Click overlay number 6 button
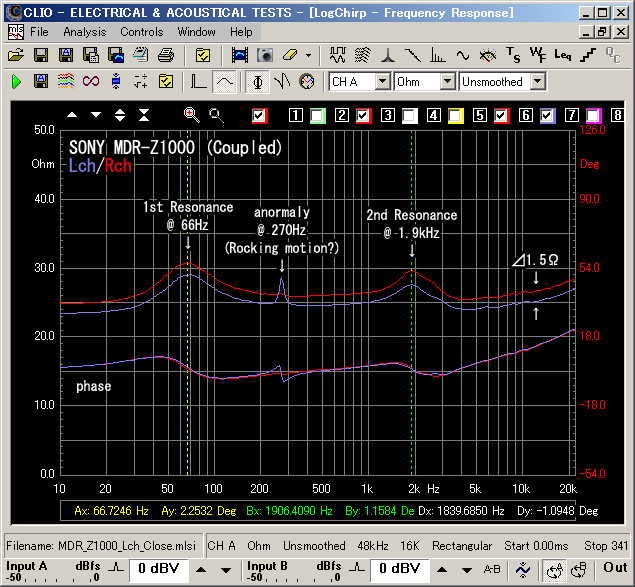The width and height of the screenshot is (635, 587). pyautogui.click(x=526, y=115)
